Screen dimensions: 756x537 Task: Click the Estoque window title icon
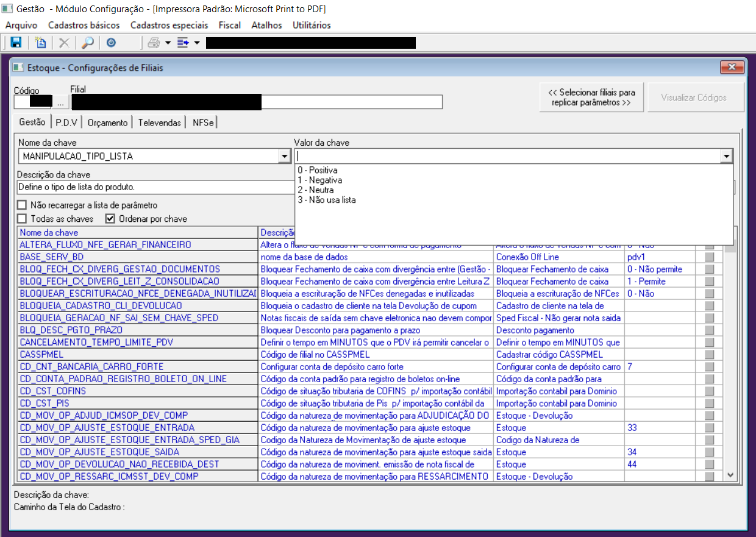(19, 68)
